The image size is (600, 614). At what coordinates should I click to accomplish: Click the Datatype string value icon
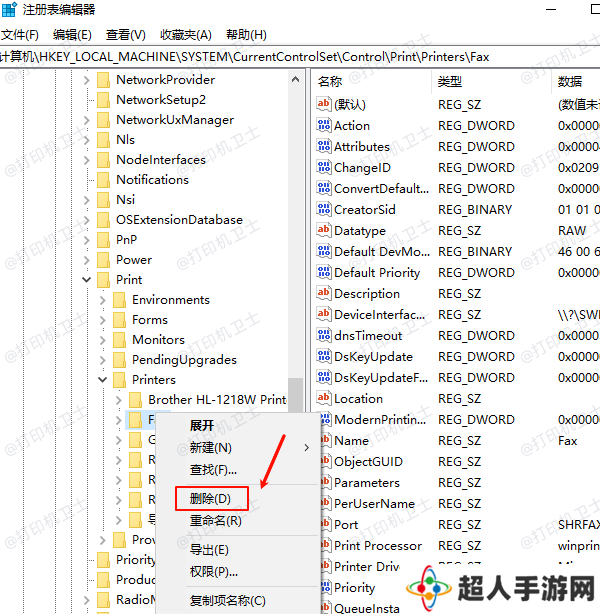tap(323, 231)
